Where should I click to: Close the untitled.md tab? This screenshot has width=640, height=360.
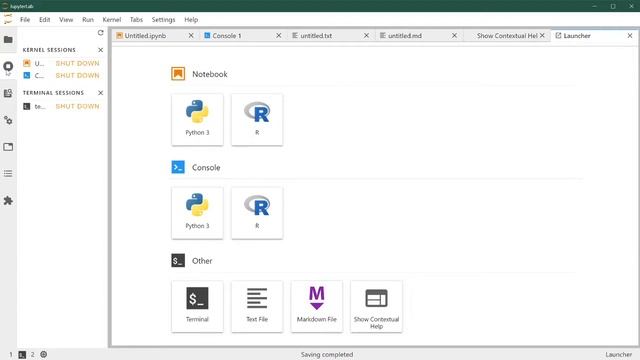pos(454,36)
